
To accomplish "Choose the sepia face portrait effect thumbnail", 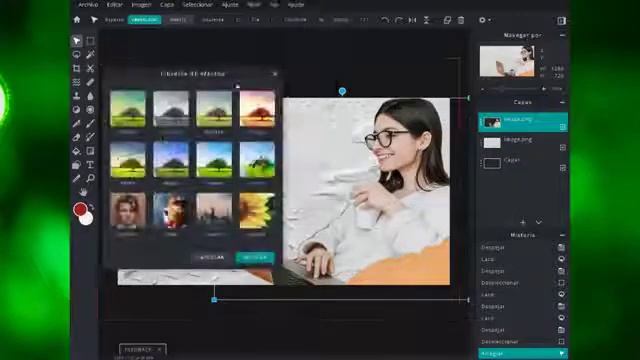I will pyautogui.click(x=128, y=211).
